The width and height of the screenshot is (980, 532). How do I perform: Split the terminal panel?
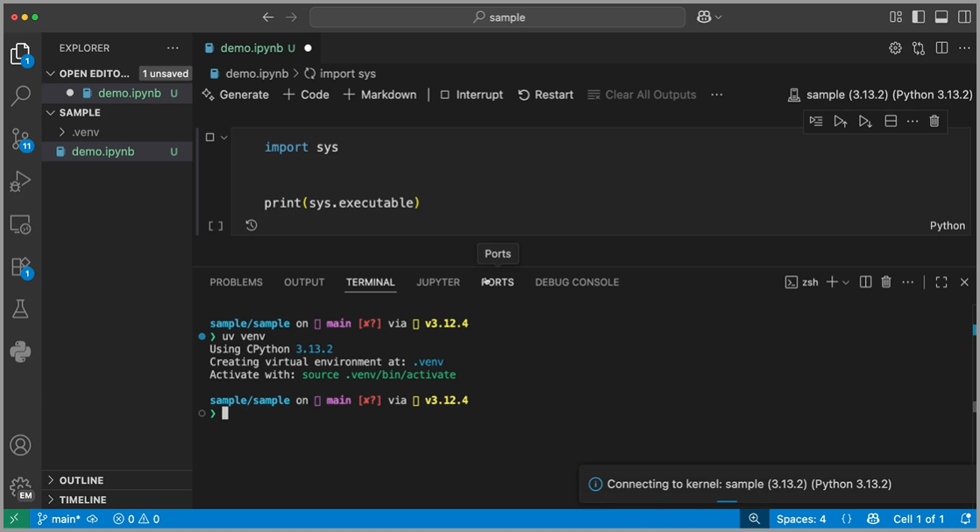click(x=865, y=282)
